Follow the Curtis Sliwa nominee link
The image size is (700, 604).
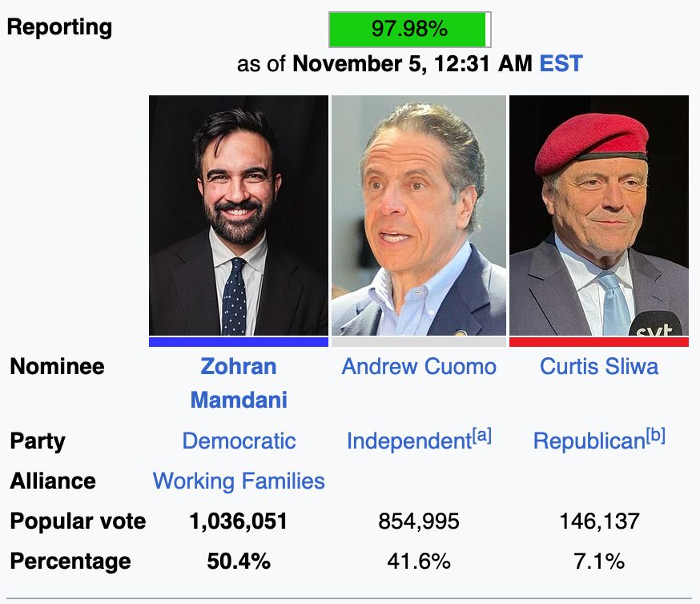599,367
